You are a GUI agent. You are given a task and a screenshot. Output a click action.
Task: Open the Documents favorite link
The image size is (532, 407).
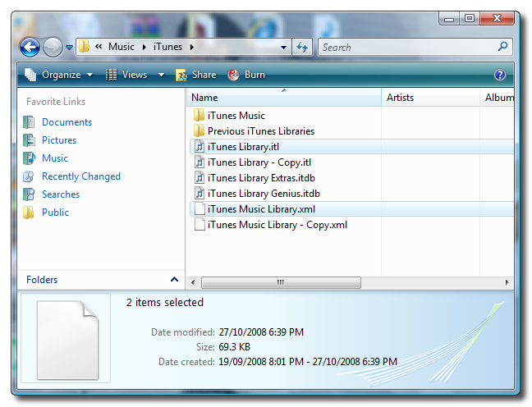[66, 122]
